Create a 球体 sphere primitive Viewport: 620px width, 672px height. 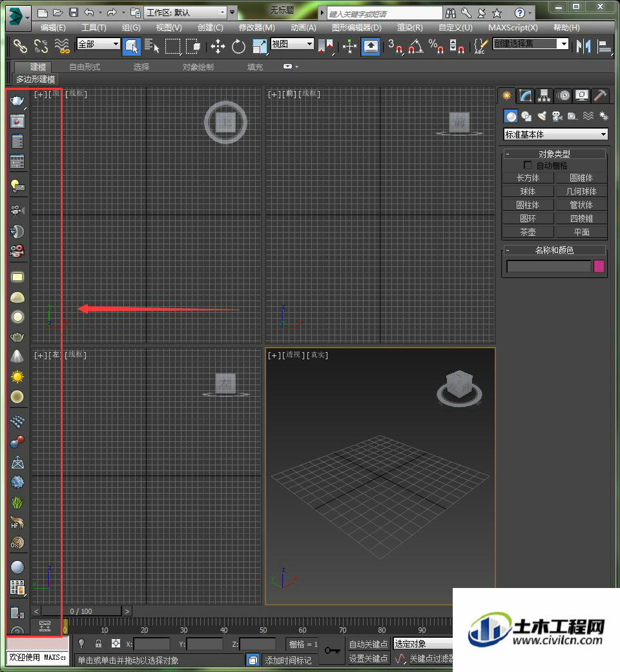tap(528, 191)
